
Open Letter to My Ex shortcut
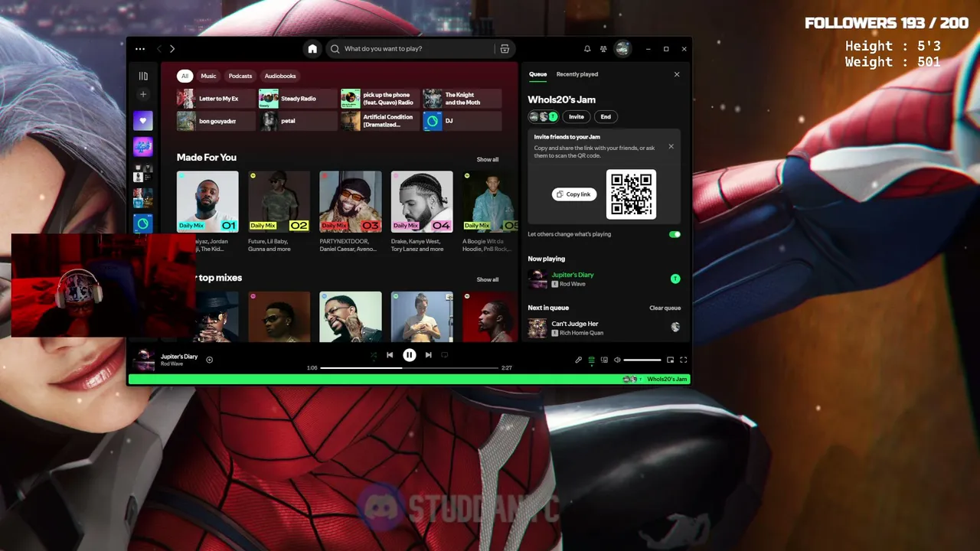(x=216, y=99)
